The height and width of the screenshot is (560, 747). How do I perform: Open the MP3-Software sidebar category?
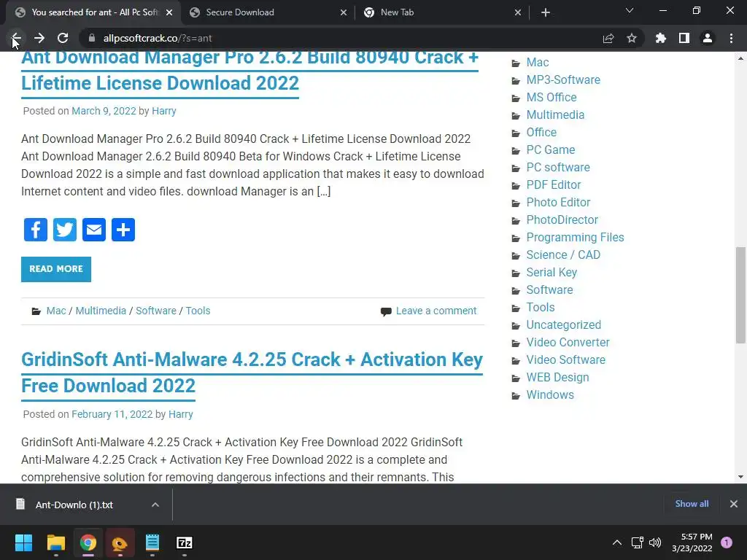click(563, 80)
